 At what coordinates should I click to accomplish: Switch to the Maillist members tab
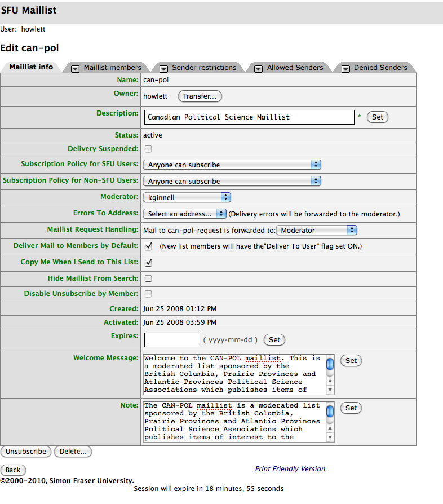112,68
